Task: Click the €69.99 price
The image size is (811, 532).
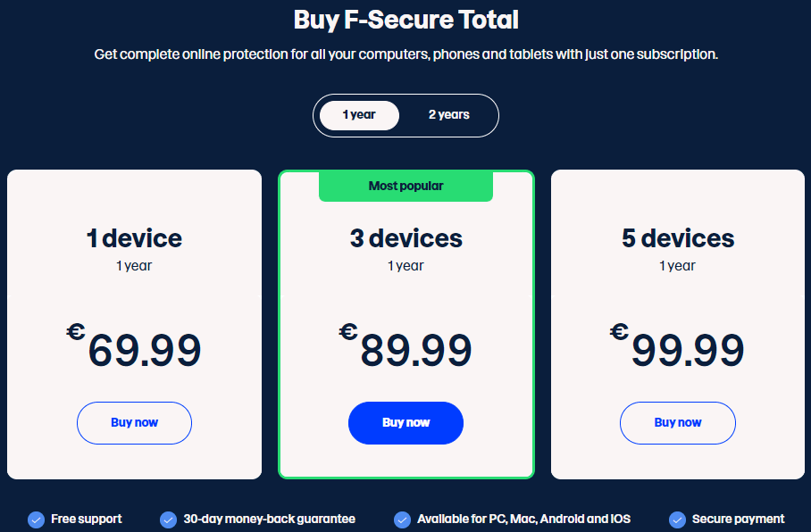Action: (134, 345)
